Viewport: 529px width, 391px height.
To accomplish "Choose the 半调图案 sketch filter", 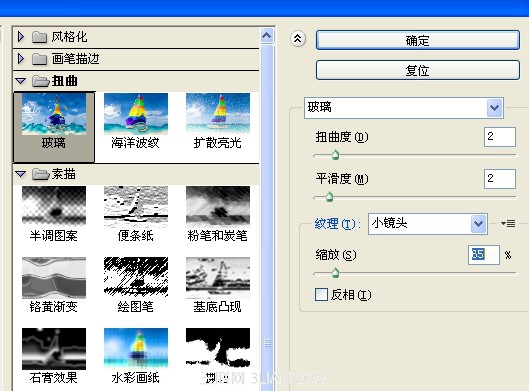I will [54, 206].
